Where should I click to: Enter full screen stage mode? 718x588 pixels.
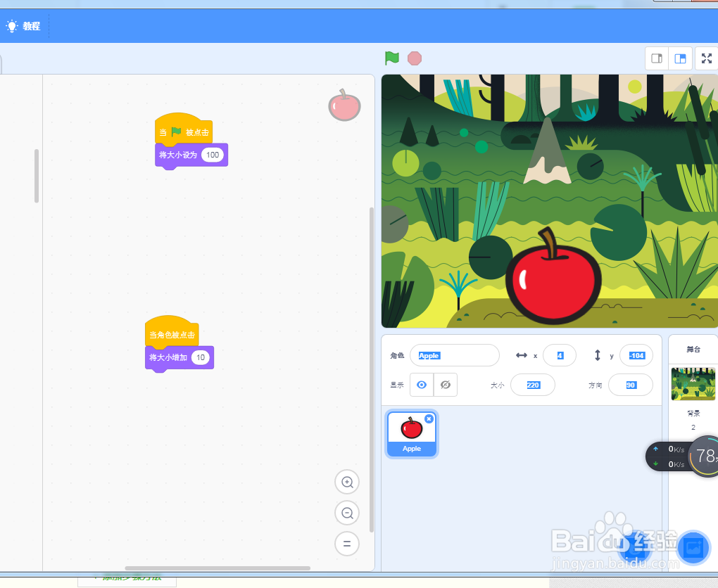(706, 58)
